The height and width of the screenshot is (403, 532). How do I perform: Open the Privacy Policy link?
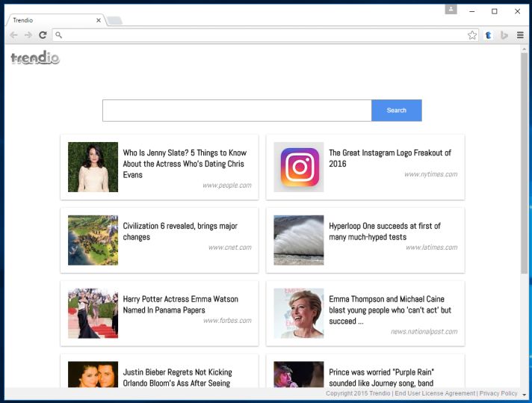tap(498, 393)
